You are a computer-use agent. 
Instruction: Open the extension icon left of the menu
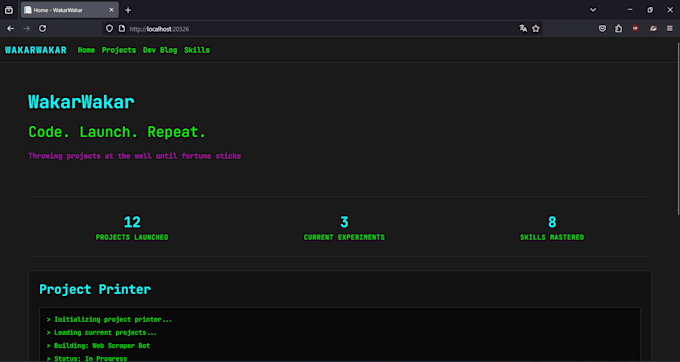click(653, 29)
